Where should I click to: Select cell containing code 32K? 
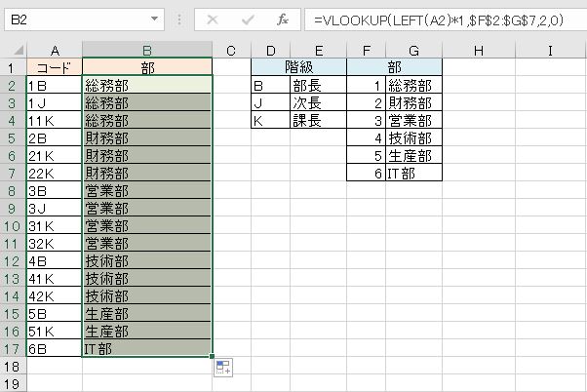point(55,244)
